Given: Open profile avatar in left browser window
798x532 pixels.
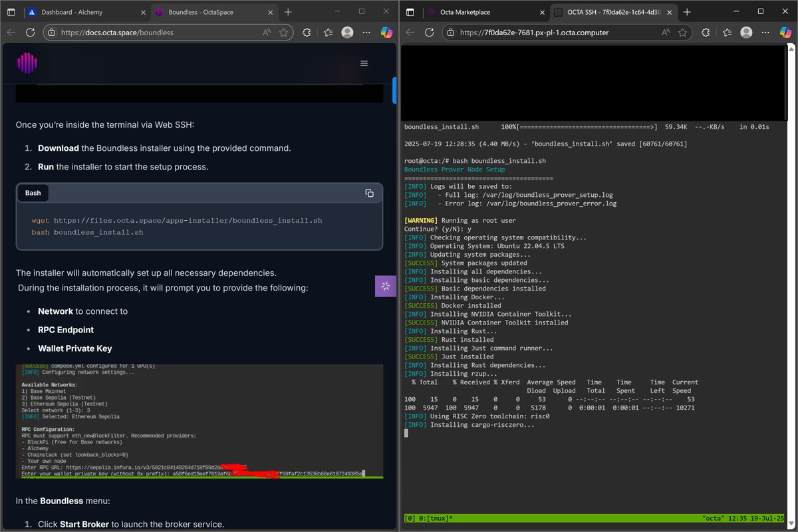Looking at the screenshot, I should pyautogui.click(x=347, y=32).
